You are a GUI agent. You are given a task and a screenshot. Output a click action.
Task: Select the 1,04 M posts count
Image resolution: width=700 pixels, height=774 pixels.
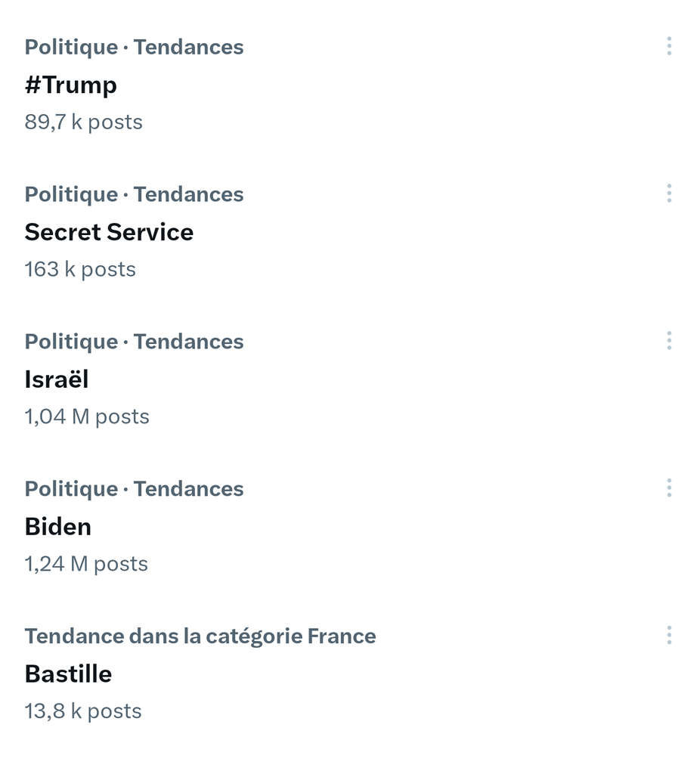[87, 417]
